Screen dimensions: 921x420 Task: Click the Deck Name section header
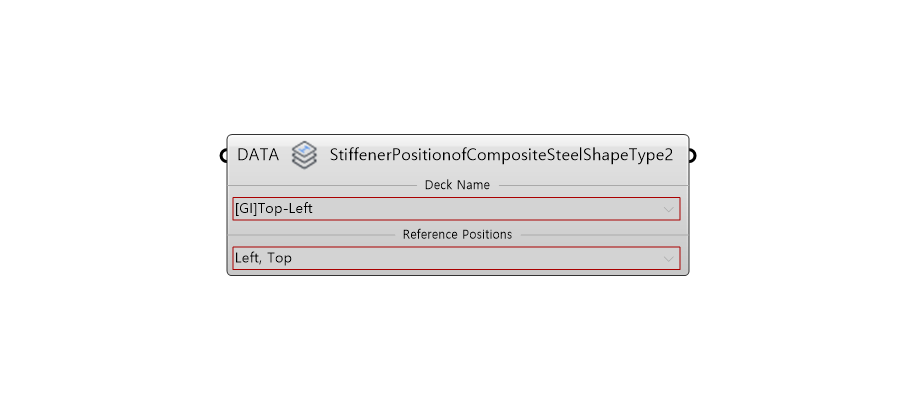pyautogui.click(x=457, y=184)
